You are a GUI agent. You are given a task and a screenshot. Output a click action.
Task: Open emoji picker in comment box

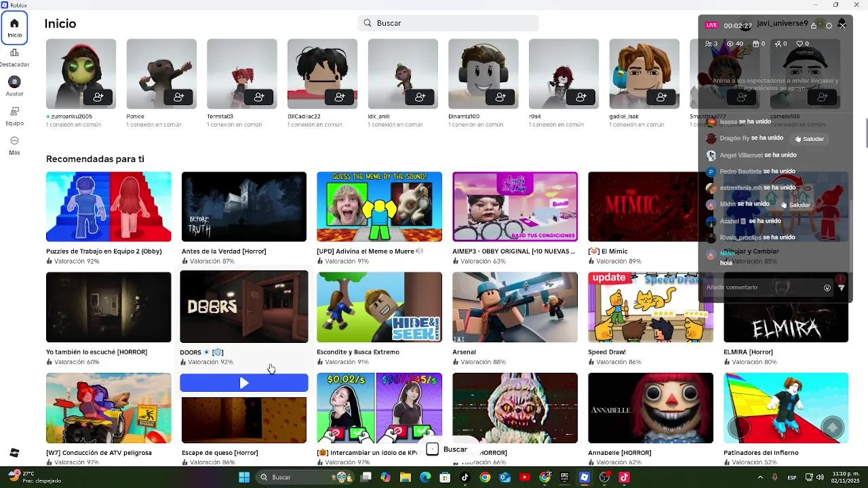point(827,287)
